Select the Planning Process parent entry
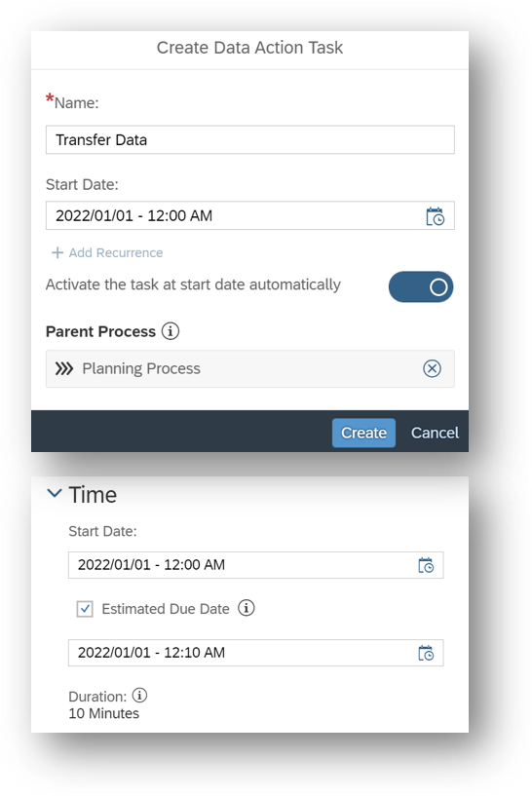This screenshot has width=532, height=796. 250,368
